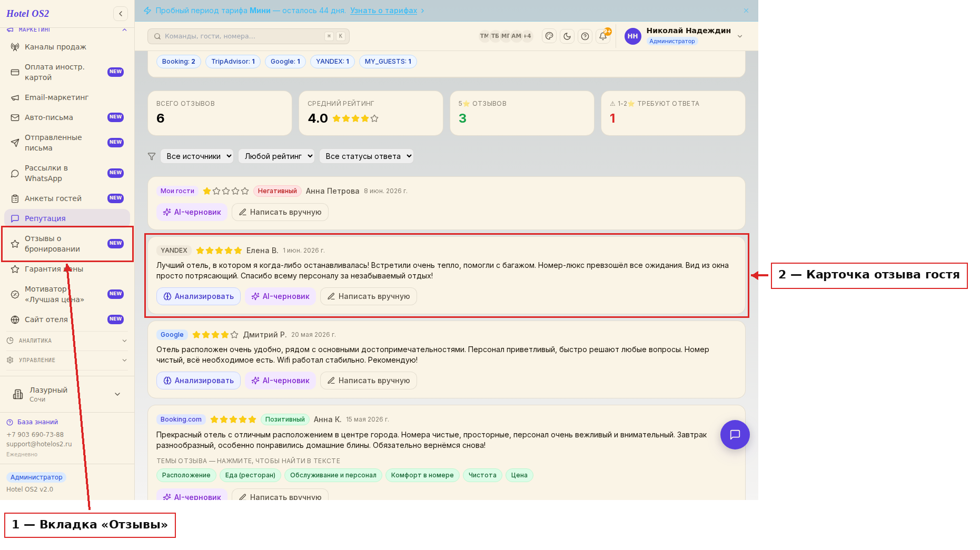Open the Все статусы ответа dropdown
The width and height of the screenshot is (980, 550).
point(367,156)
